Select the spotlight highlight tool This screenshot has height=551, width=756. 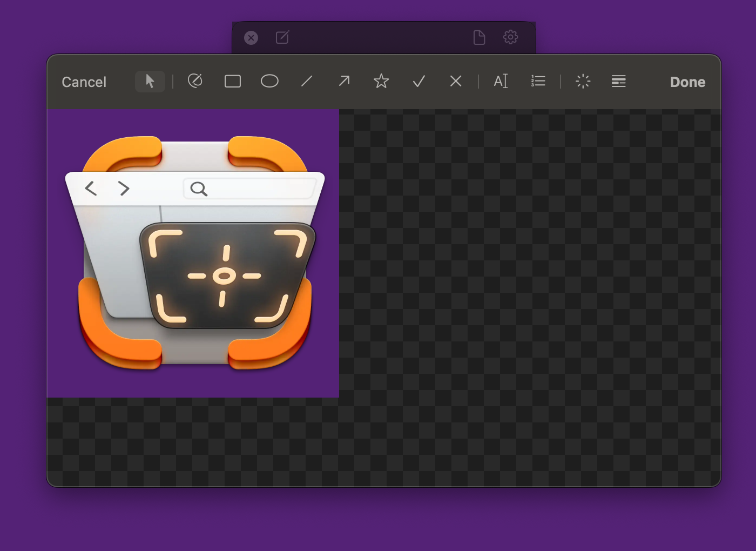pyautogui.click(x=583, y=82)
